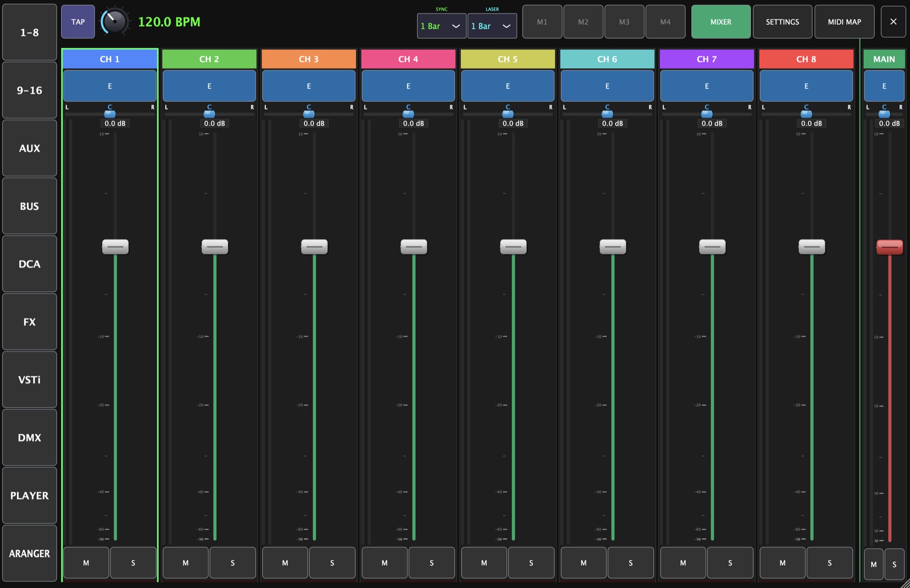Open MAIN editor E button
This screenshot has width=910, height=588.
click(884, 86)
